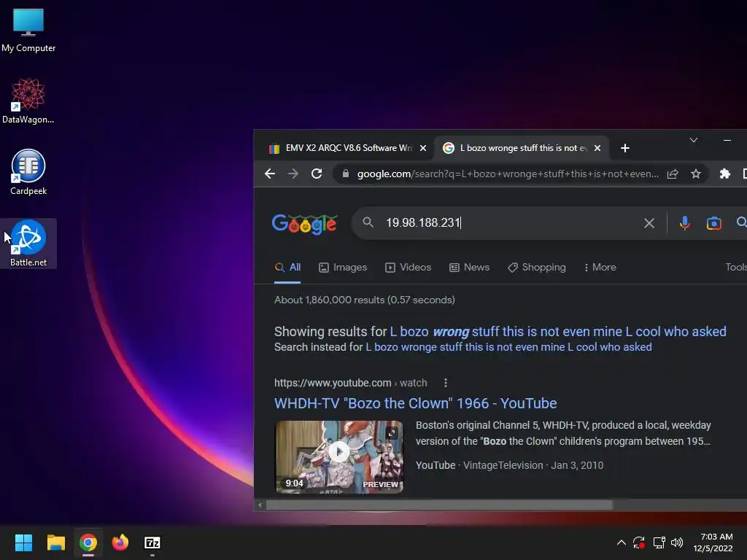Switch to the EMV X2 ARQC V8.6 tab
747x560 pixels.
click(x=348, y=148)
